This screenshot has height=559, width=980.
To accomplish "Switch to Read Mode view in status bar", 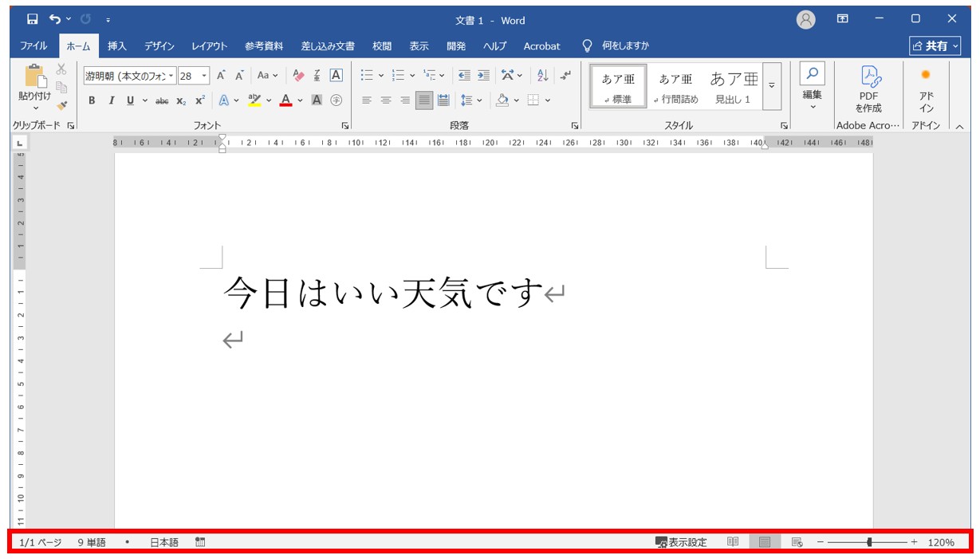I will click(x=733, y=542).
